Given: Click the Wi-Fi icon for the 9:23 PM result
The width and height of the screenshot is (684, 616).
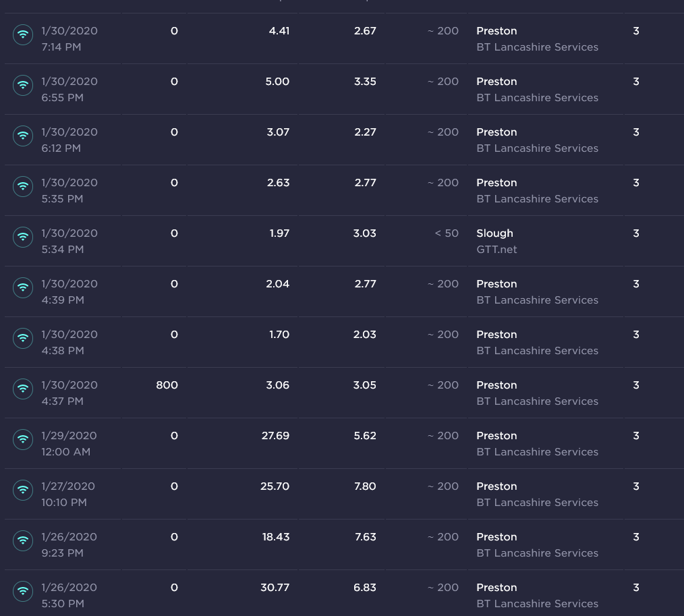Looking at the screenshot, I should (x=23, y=540).
